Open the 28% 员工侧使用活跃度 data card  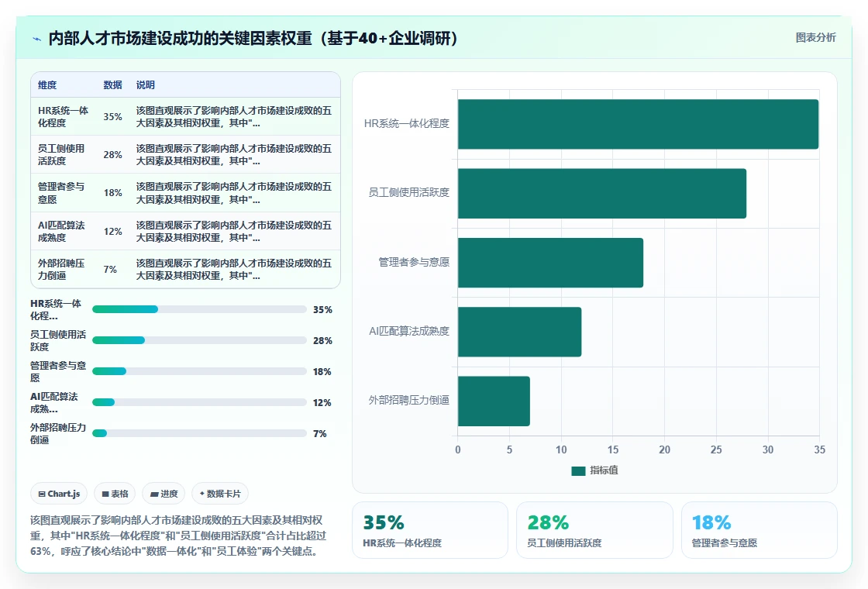tap(594, 530)
